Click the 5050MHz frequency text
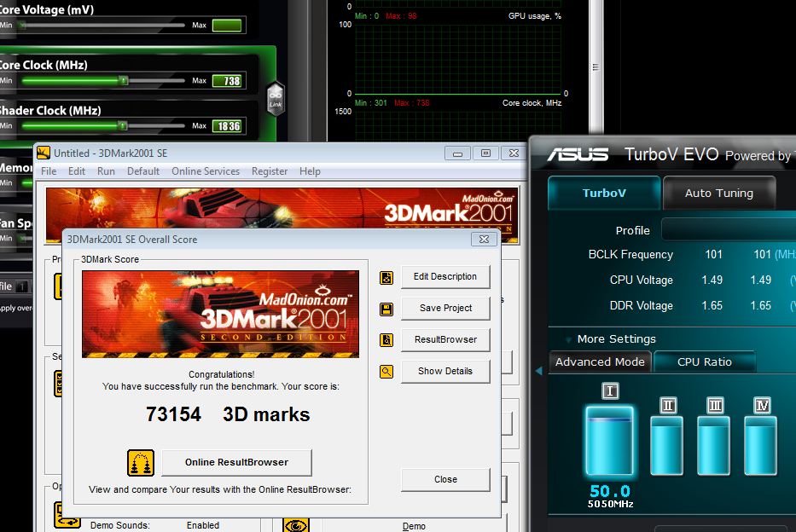This screenshot has height=532, width=796. coord(610,504)
